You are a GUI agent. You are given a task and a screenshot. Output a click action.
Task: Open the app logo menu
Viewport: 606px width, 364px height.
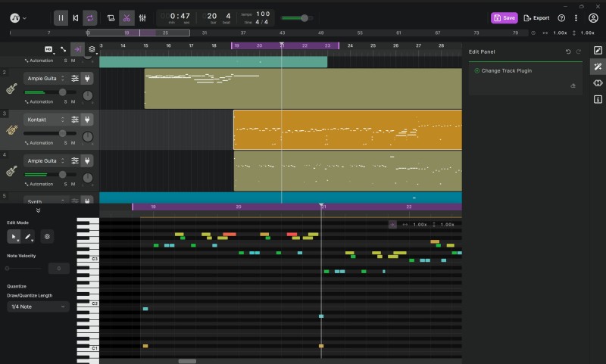pyautogui.click(x=17, y=17)
